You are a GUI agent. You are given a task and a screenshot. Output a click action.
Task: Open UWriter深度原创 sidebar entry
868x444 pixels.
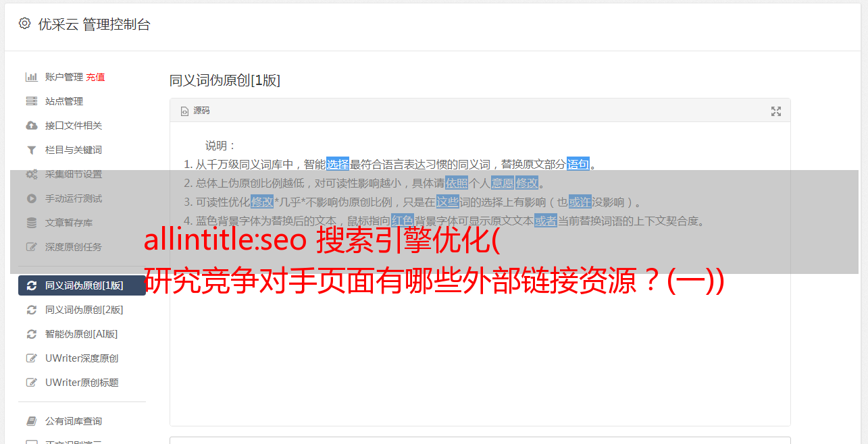82,358
